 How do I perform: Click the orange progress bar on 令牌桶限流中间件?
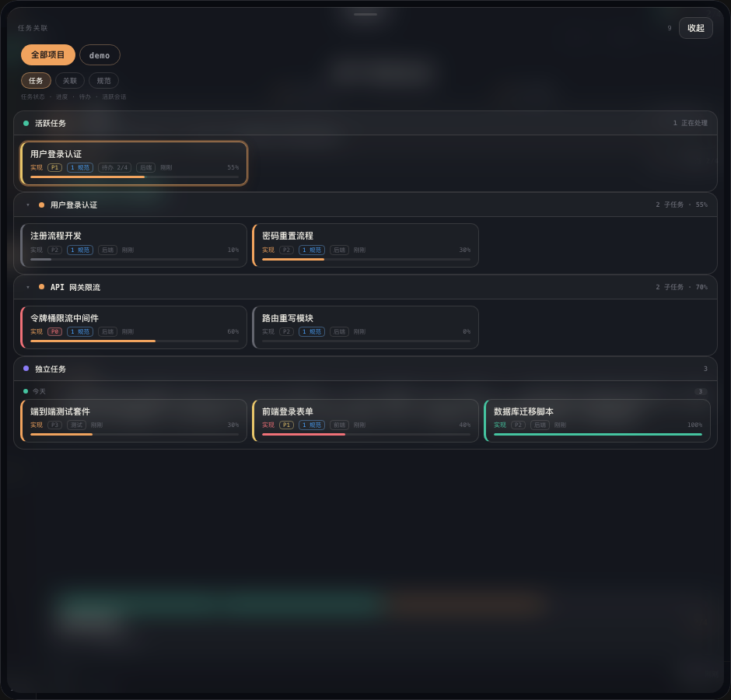(93, 341)
